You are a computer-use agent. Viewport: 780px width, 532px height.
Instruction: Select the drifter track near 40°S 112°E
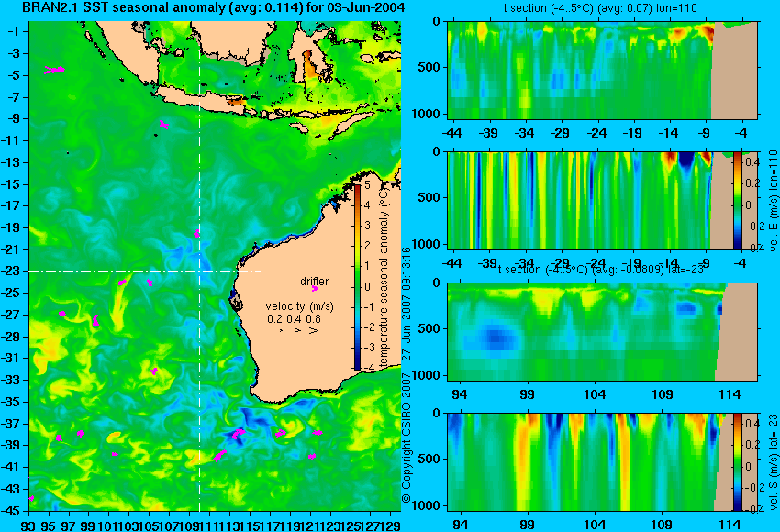click(x=220, y=455)
